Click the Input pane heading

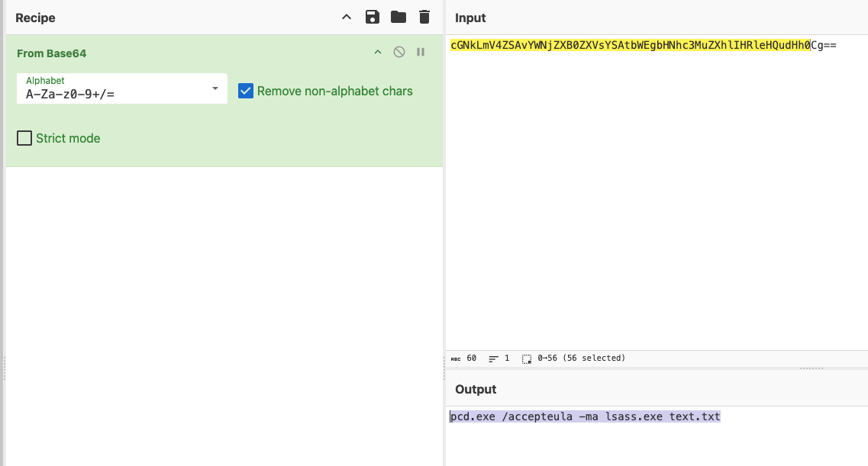coord(470,18)
